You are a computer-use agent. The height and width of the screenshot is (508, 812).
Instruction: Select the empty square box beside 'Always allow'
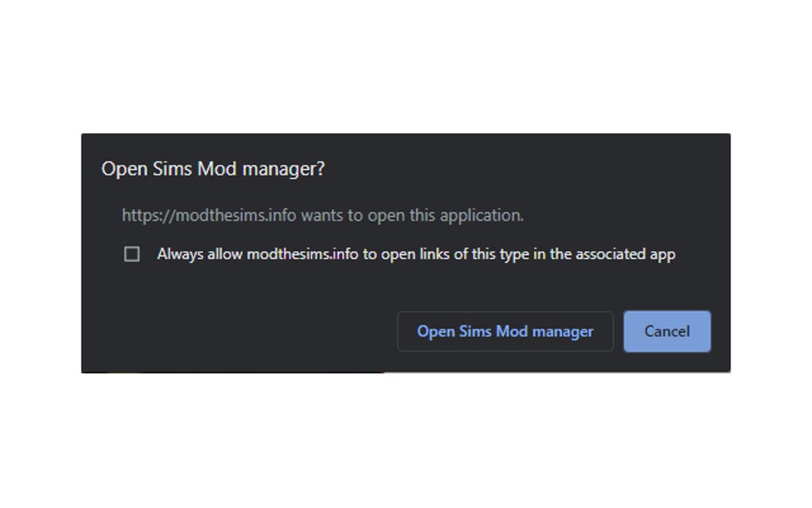pos(132,255)
